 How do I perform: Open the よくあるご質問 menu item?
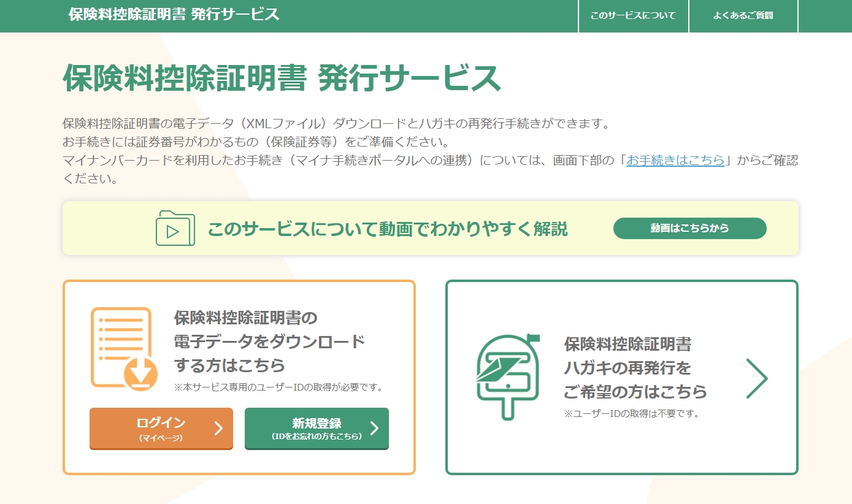pos(743,15)
